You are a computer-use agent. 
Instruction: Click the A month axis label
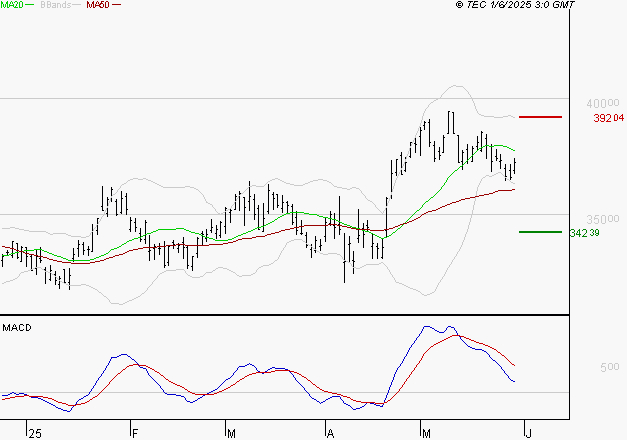coord(330,434)
